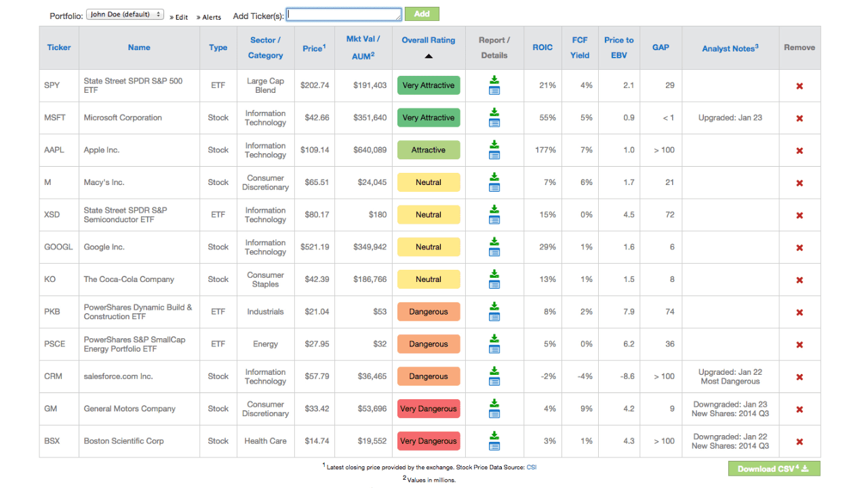Open the blue details icon for KO
Screen dimensions: 868x488
pos(494,285)
